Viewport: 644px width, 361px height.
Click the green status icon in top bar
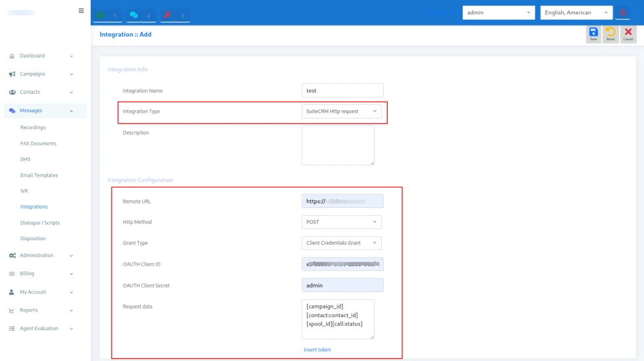100,14
